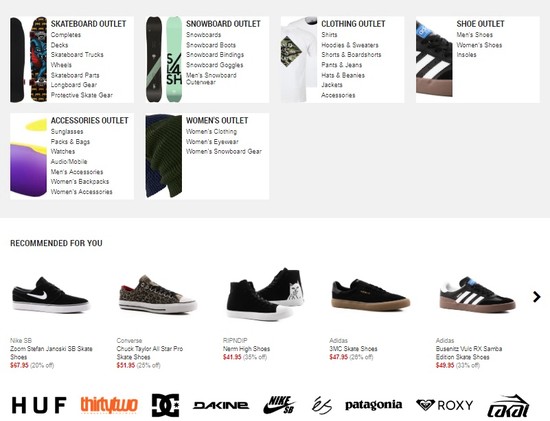This screenshot has width=550, height=421.
Task: Click the Patagonia brand logo
Action: 374,405
